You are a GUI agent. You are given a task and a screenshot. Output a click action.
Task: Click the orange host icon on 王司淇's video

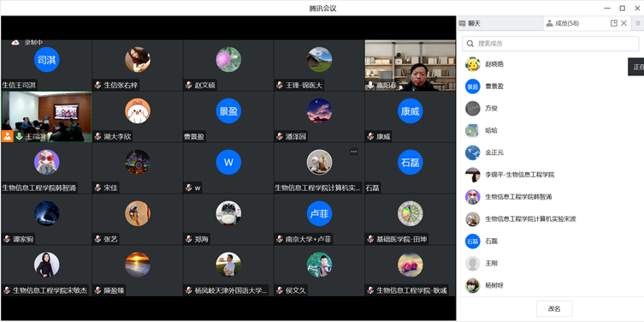pos(8,136)
